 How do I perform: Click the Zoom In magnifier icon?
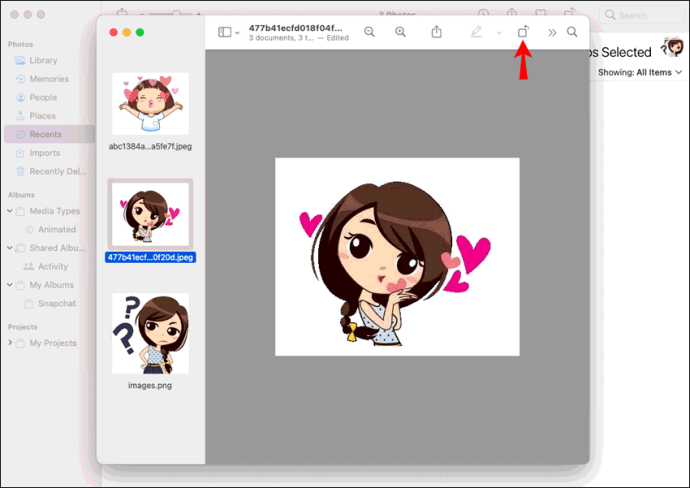tap(401, 32)
